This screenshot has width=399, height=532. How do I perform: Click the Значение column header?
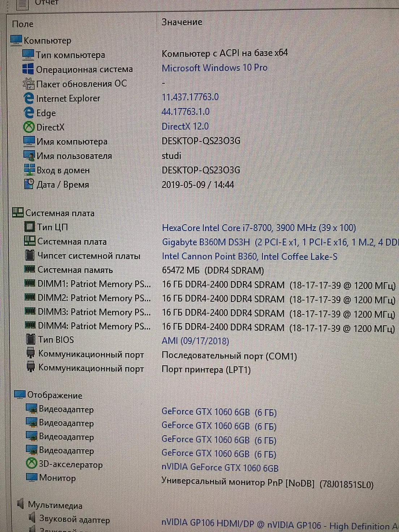(182, 22)
